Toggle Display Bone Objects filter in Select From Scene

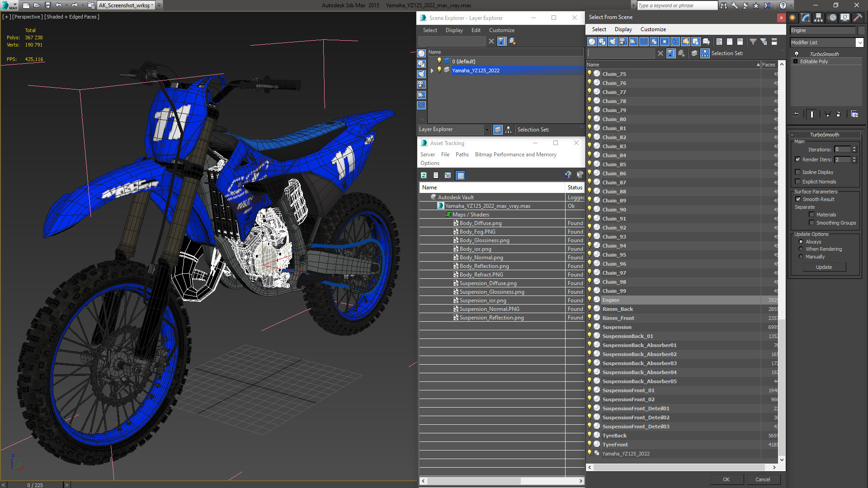click(675, 42)
